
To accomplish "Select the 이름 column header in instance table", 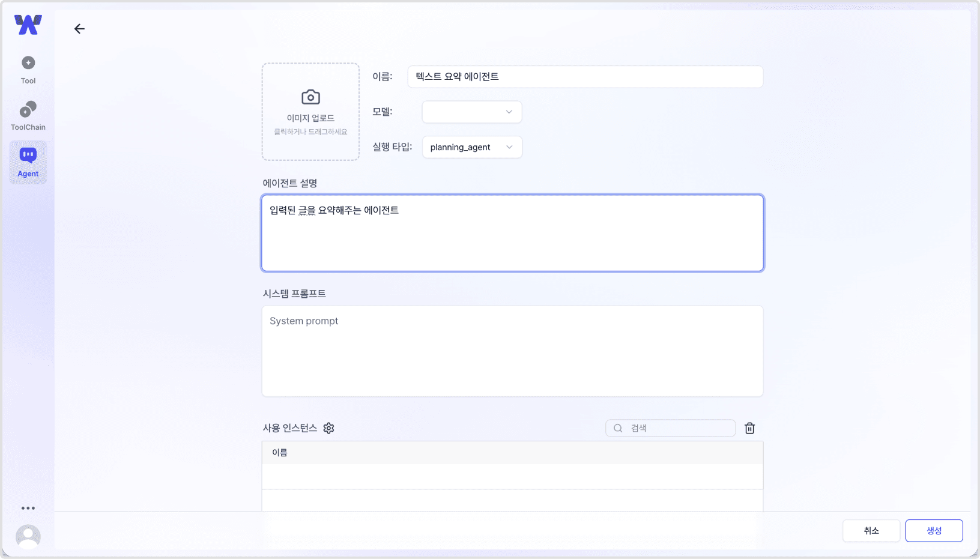I will click(x=279, y=452).
